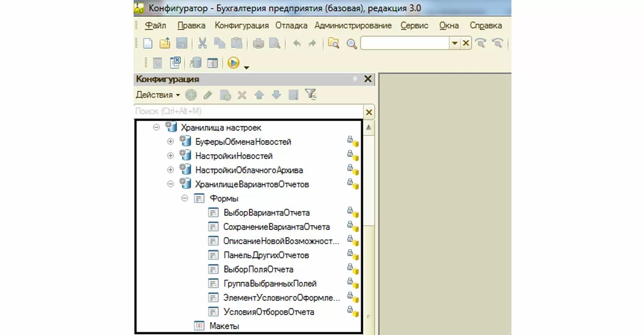Click the open configuration icon
The height and width of the screenshot is (335, 644).
(157, 63)
